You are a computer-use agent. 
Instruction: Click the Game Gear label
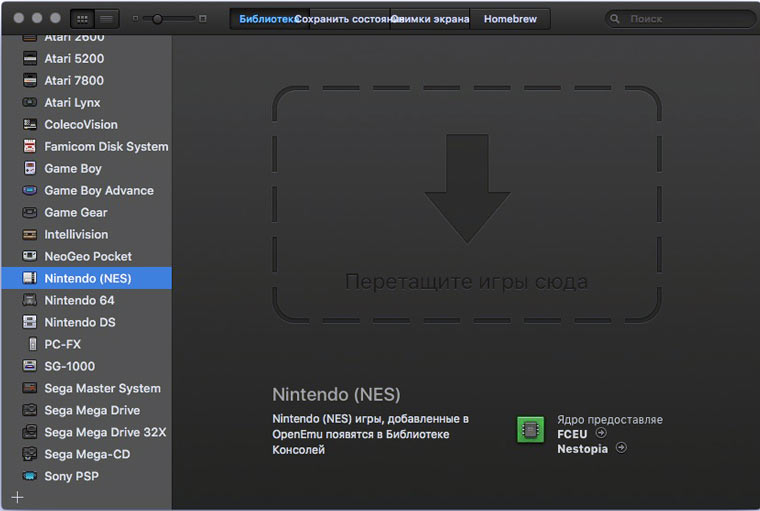[x=76, y=212]
